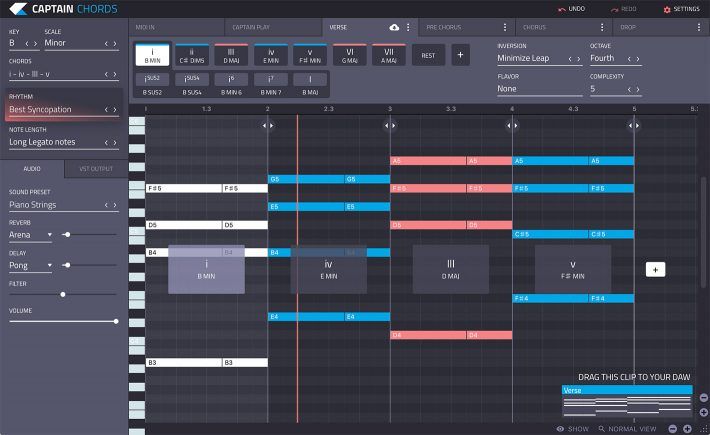The height and width of the screenshot is (435, 710).
Task: Select the v F# MIN chord block in timeline
Action: coord(573,270)
